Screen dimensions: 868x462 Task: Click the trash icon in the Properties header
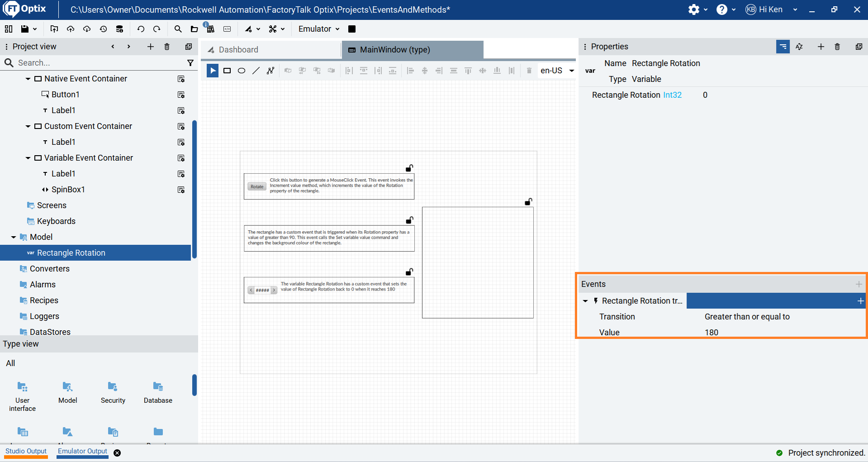pyautogui.click(x=837, y=47)
